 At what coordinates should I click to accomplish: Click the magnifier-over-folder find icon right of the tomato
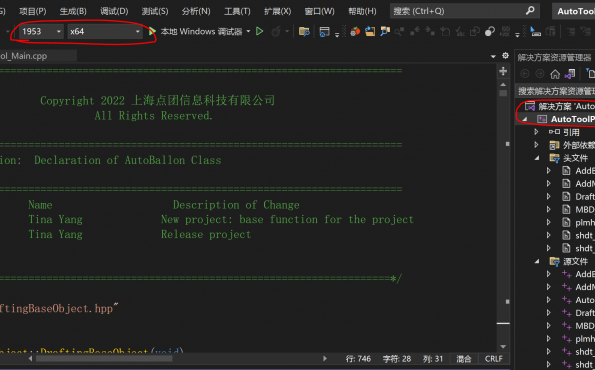click(x=385, y=31)
